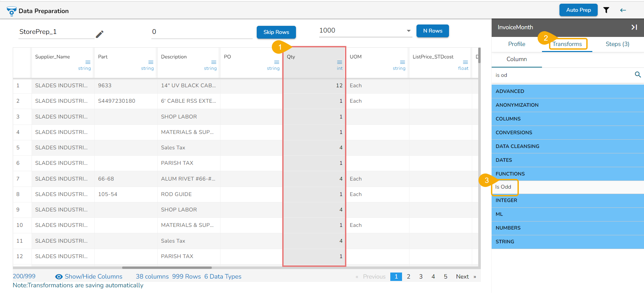
Task: Collapse the FUNCTIONS category
Action: [x=567, y=174]
